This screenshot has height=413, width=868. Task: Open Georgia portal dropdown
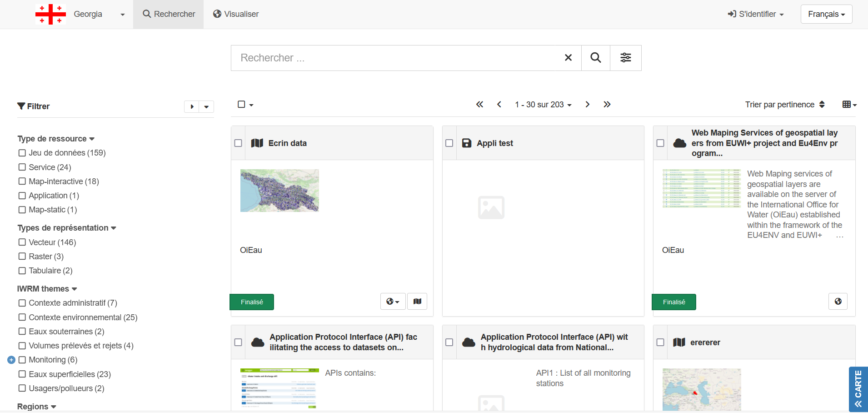(x=99, y=14)
